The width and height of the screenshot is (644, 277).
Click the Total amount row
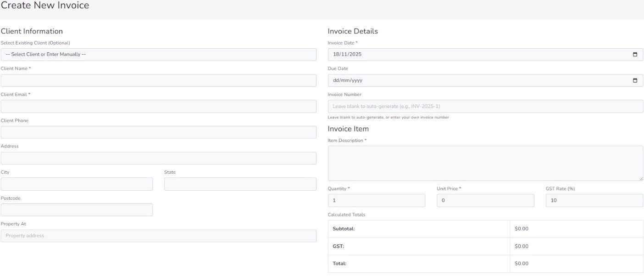[x=485, y=264]
